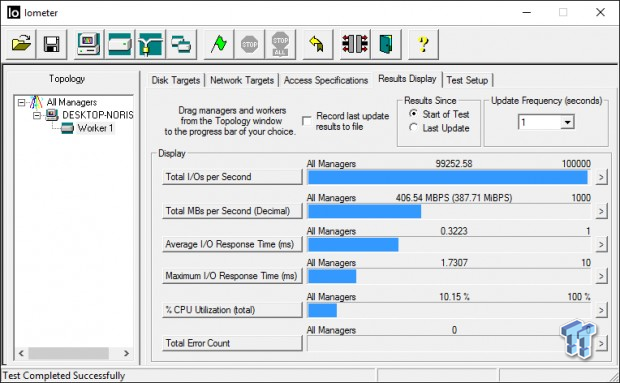Open arrow next to Maximum Response Time bar
This screenshot has width=620, height=383.
(x=601, y=276)
